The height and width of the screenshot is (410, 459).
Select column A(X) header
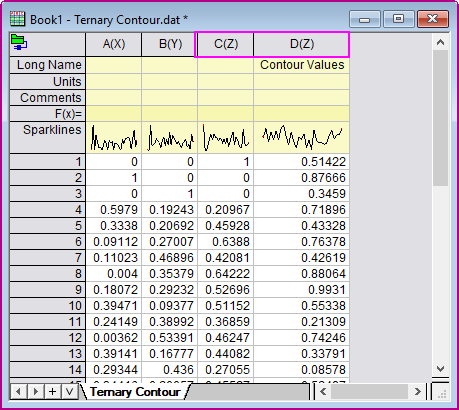(x=114, y=44)
